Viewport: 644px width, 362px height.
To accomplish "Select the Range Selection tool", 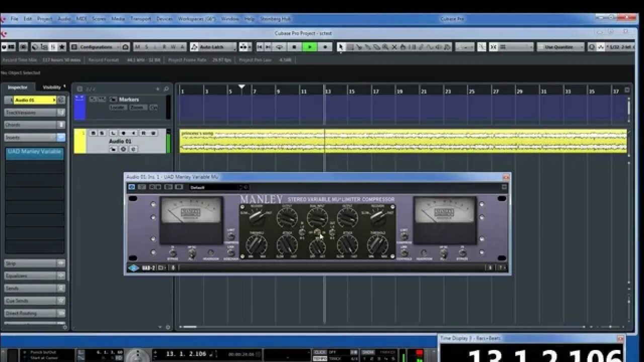I will (350, 47).
